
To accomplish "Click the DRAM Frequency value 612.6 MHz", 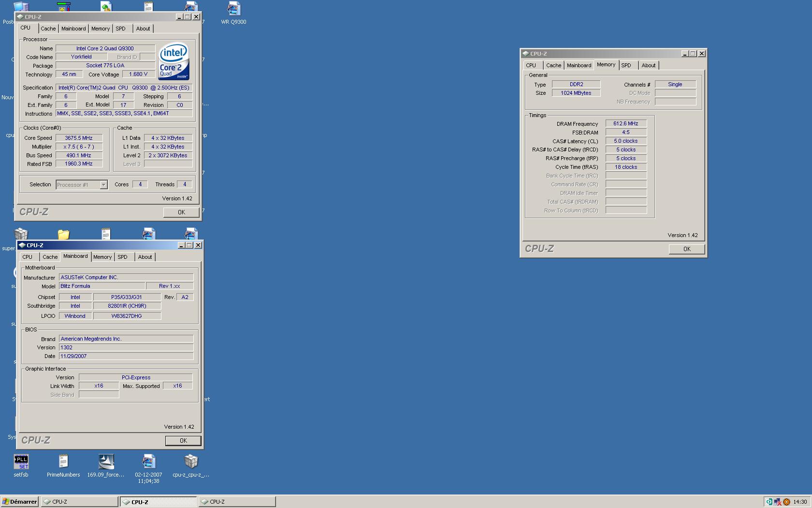I will [x=626, y=124].
